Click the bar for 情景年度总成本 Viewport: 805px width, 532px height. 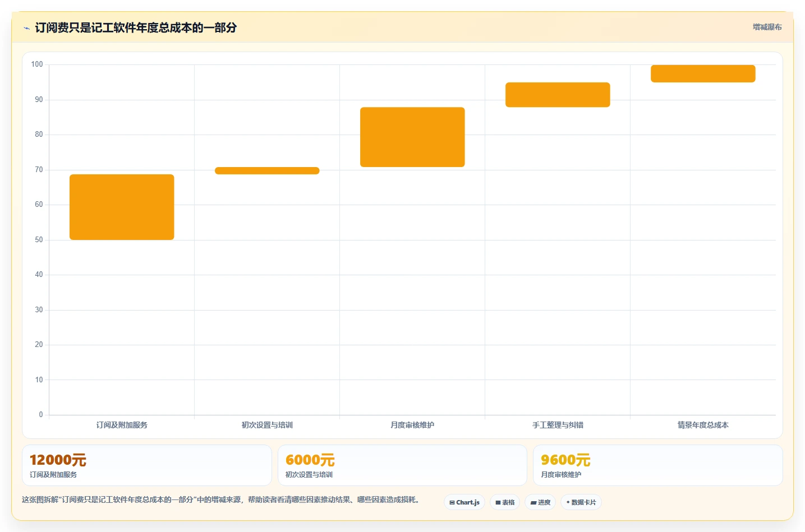point(703,73)
